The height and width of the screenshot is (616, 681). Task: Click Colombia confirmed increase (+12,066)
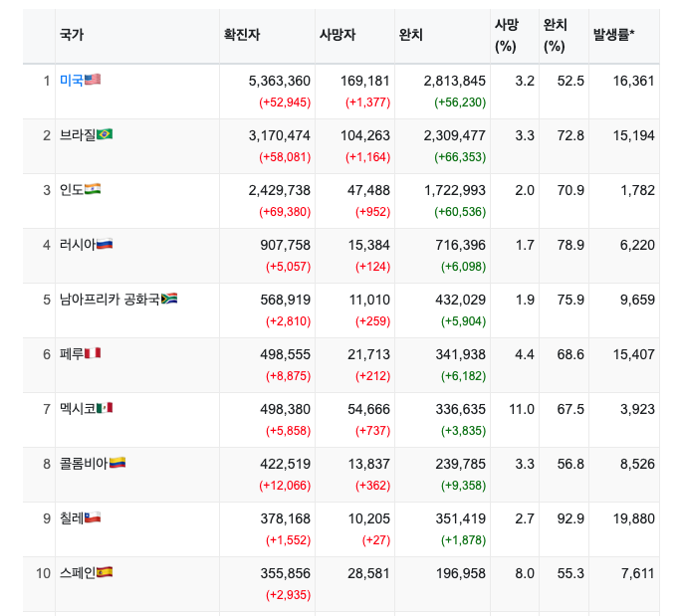[x=285, y=486]
